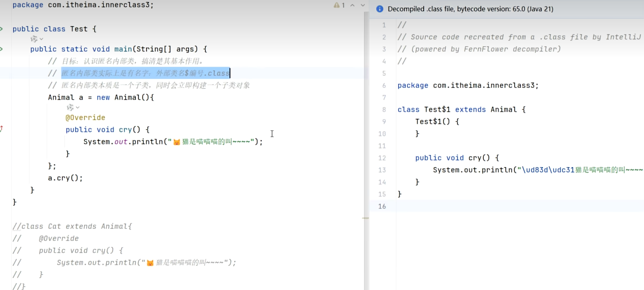Open the inlay dropdown chevron above @Override
Image resolution: width=644 pixels, height=290 pixels.
[77, 108]
